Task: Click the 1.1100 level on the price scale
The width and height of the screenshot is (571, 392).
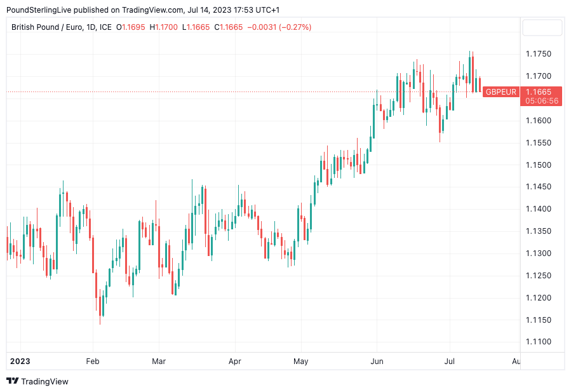Action: [x=539, y=342]
